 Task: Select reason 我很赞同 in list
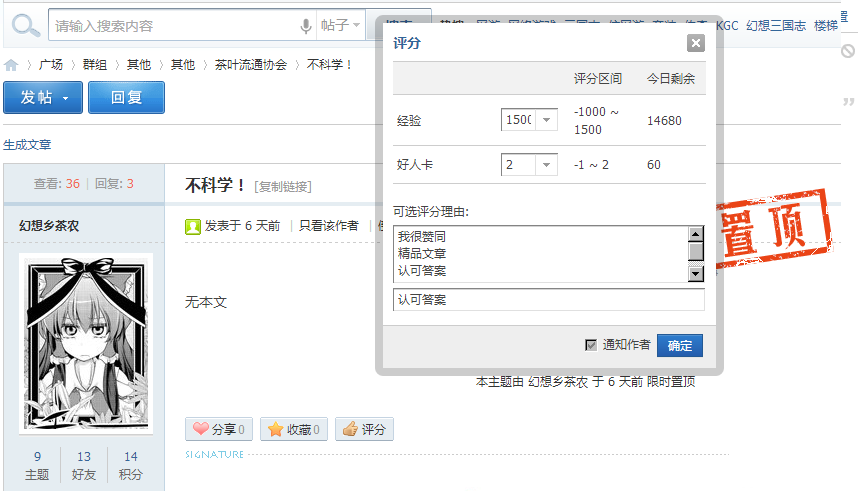422,236
